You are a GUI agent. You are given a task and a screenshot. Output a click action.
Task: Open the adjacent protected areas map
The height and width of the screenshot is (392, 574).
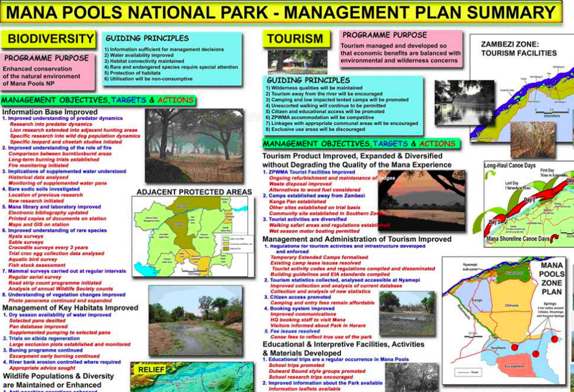[193, 237]
